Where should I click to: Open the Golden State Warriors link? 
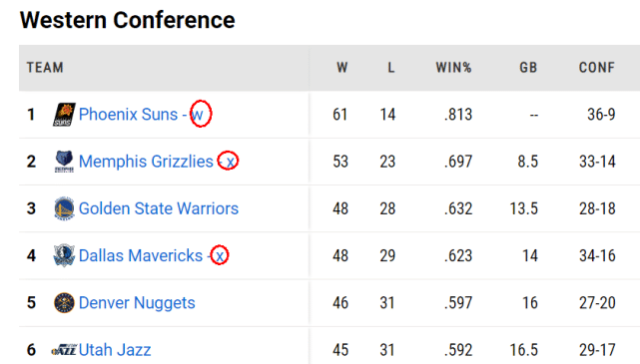point(159,208)
